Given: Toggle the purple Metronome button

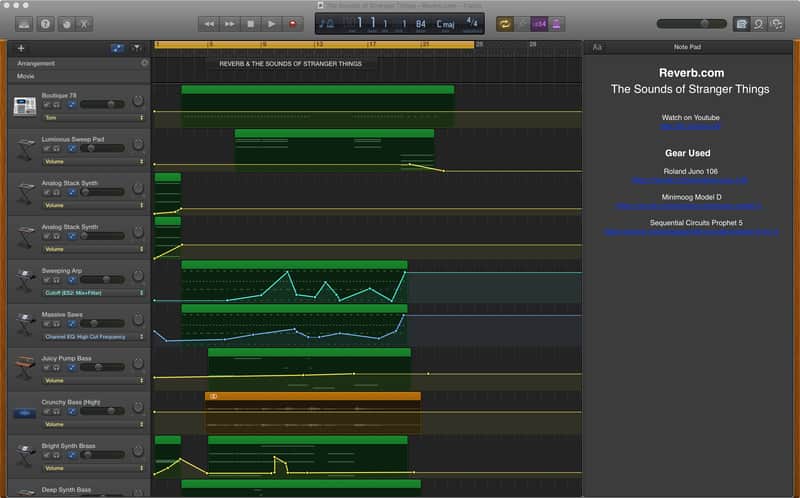Looking at the screenshot, I should coord(557,24).
